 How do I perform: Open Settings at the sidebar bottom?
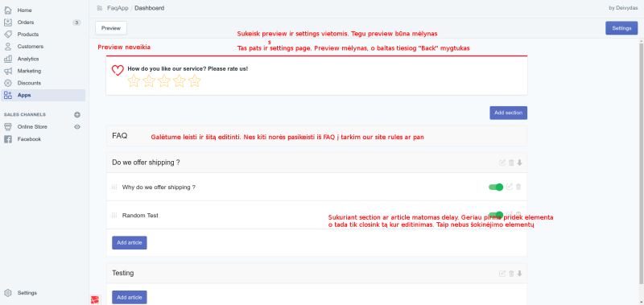click(x=27, y=293)
